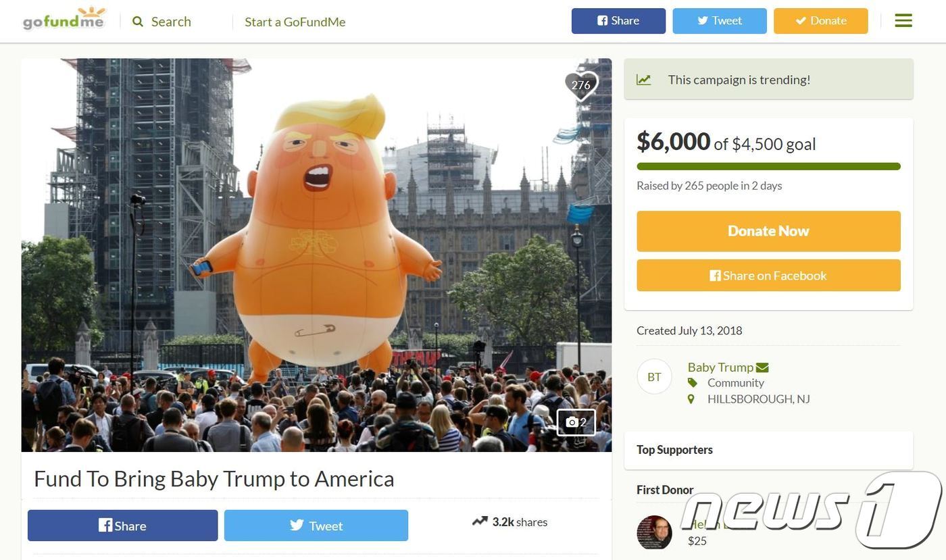Click the header Tweet button
The width and height of the screenshot is (946, 560).
pos(720,21)
